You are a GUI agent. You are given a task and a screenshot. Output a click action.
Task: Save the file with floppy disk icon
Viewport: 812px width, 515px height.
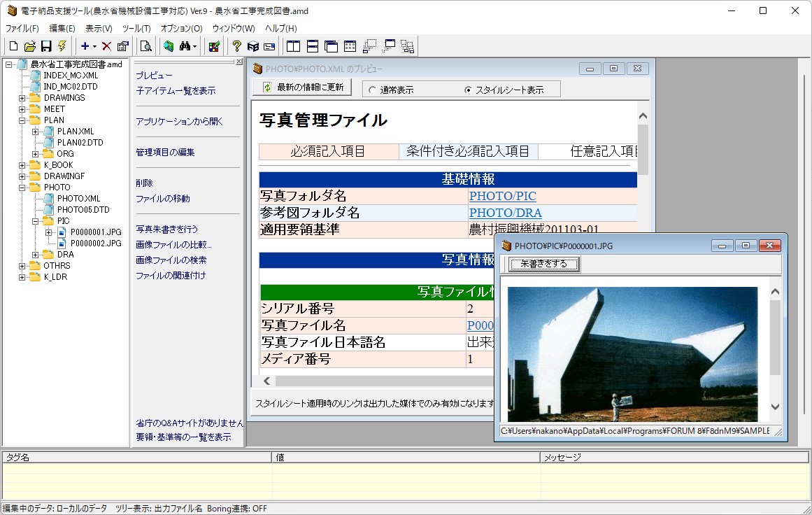pos(46,46)
